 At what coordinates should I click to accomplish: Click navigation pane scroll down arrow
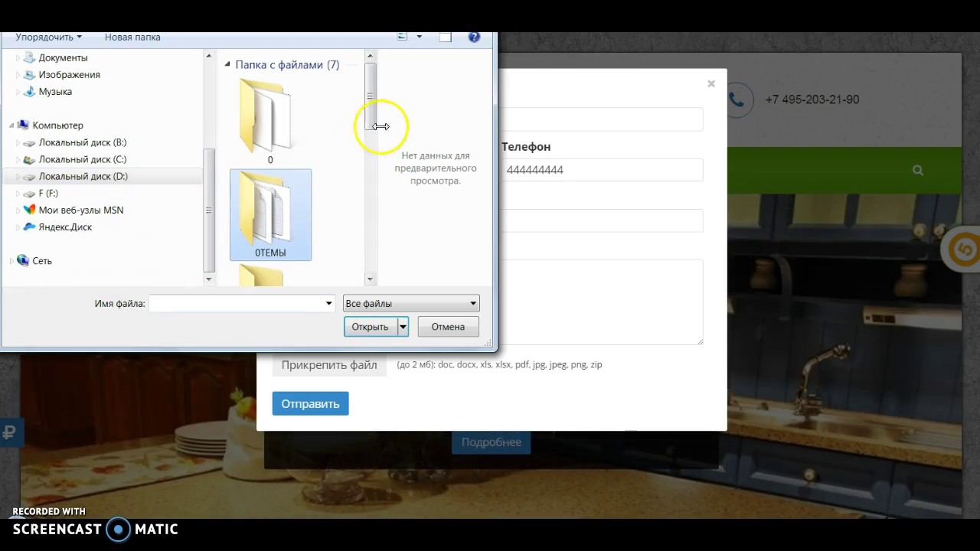(x=209, y=280)
